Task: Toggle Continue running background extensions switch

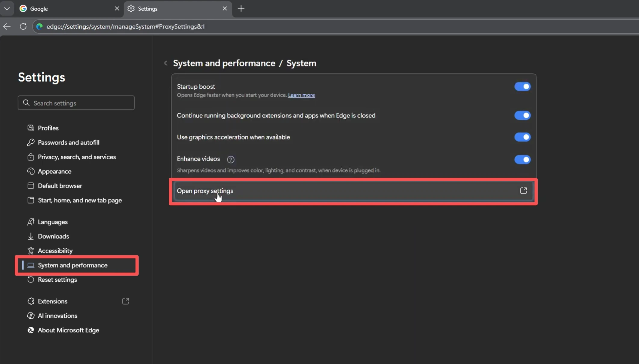Action: [x=522, y=115]
